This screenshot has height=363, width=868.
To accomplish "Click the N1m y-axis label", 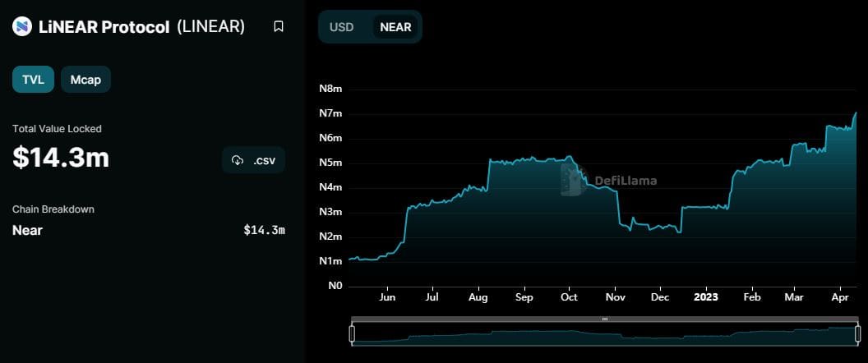I will pos(331,261).
